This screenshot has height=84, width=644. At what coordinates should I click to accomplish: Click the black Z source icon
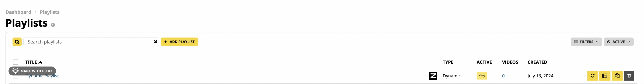433,76
